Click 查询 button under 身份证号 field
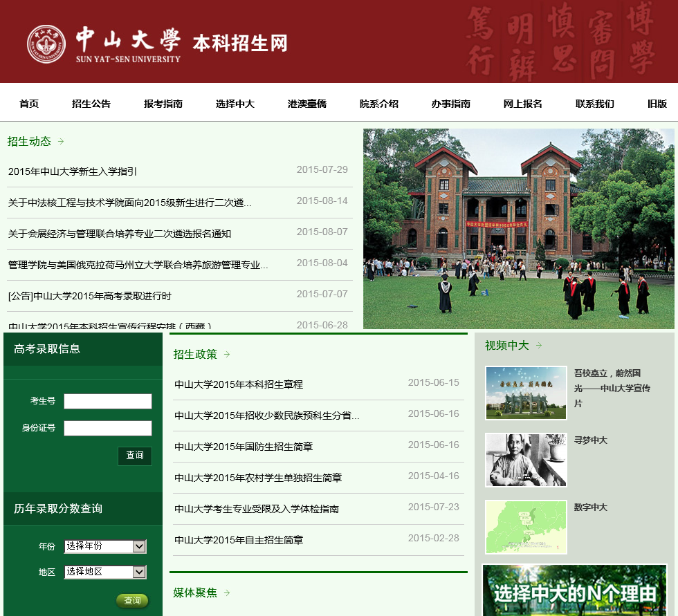The width and height of the screenshot is (678, 616). tap(135, 456)
